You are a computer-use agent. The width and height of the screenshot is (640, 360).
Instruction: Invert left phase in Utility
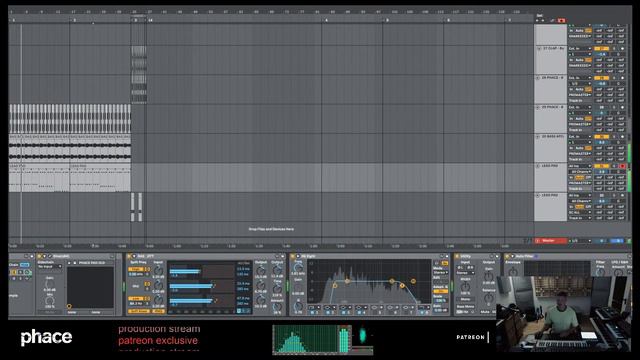[x=460, y=268]
